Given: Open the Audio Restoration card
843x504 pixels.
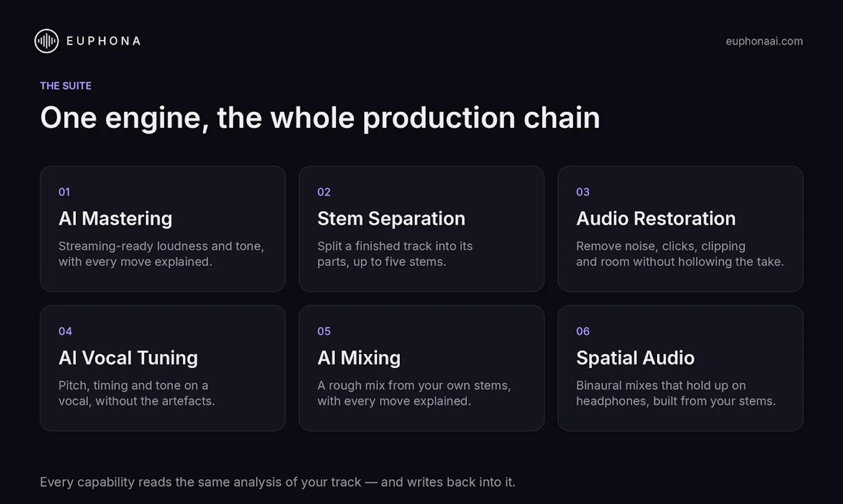Looking at the screenshot, I should (680, 229).
